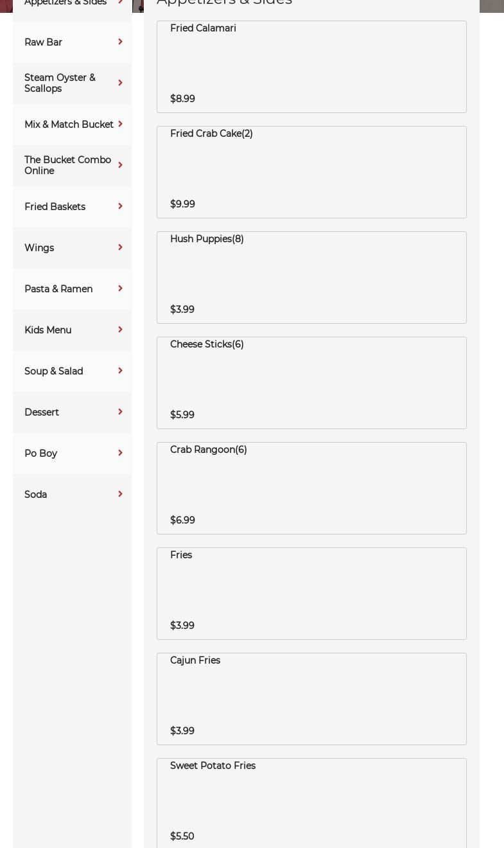Click the arrow beside Po Boy
This screenshot has height=848, width=504.
pos(120,454)
